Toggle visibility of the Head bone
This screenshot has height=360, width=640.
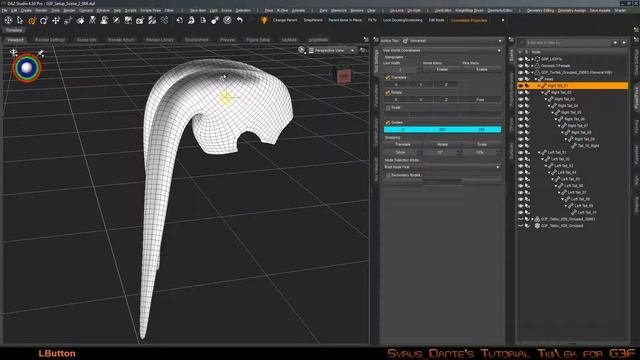pos(520,79)
